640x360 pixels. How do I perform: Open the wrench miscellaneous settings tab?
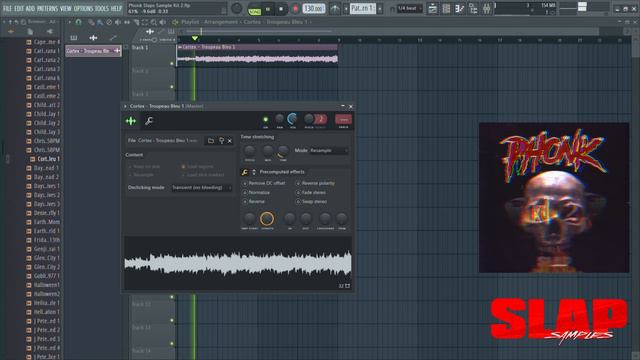pyautogui.click(x=149, y=121)
